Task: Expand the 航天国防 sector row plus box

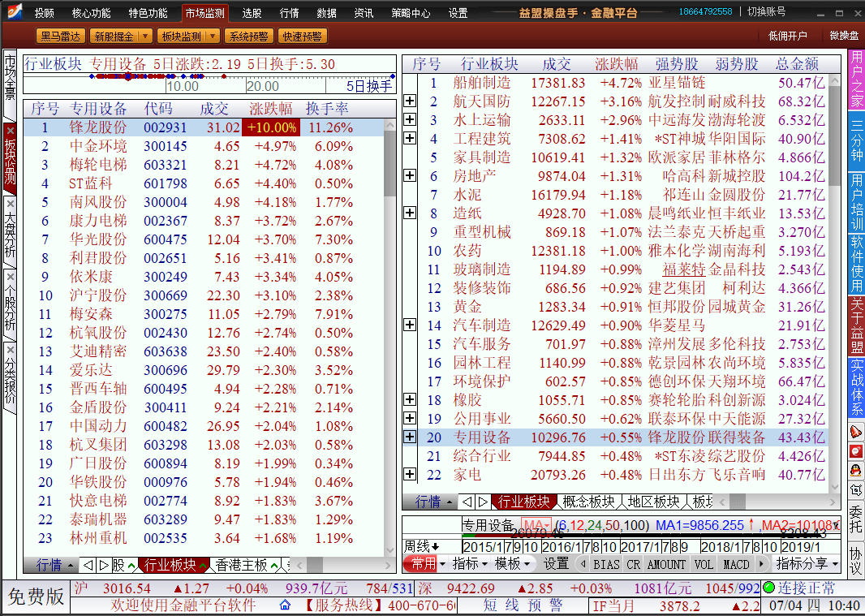Action: click(x=410, y=101)
